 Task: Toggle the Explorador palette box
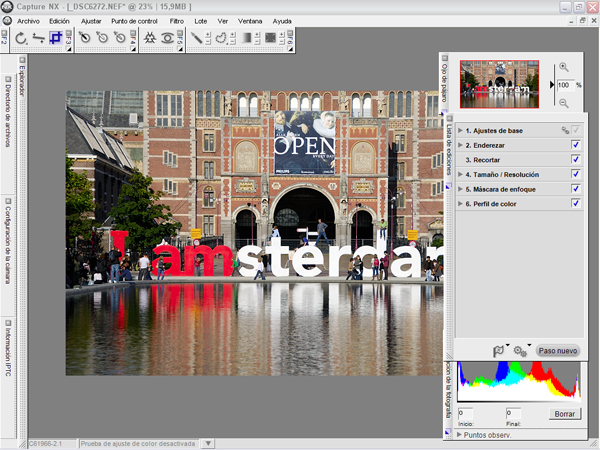(22, 60)
